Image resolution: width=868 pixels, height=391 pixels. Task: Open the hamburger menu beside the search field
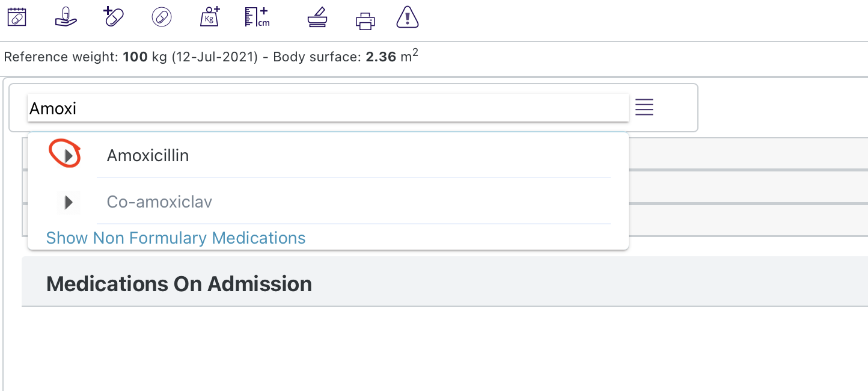click(644, 107)
